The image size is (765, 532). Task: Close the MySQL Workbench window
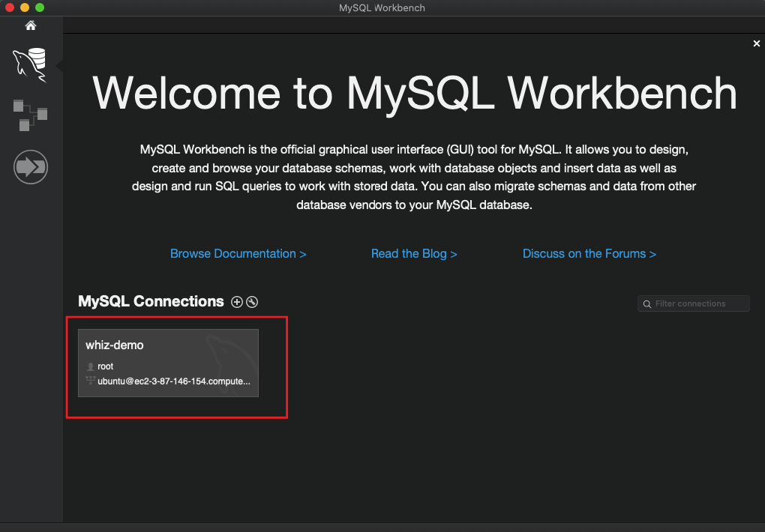pos(10,7)
